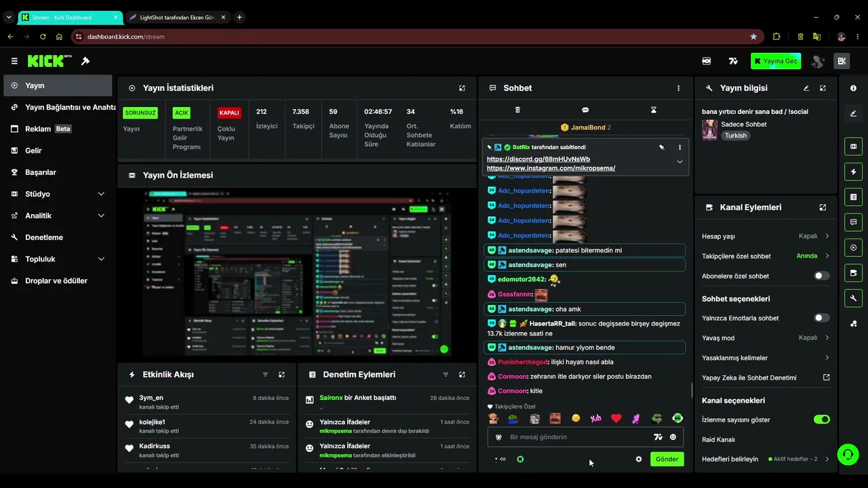This screenshot has width=868, height=488.
Task: Click the Gönder send button
Action: pyautogui.click(x=667, y=459)
